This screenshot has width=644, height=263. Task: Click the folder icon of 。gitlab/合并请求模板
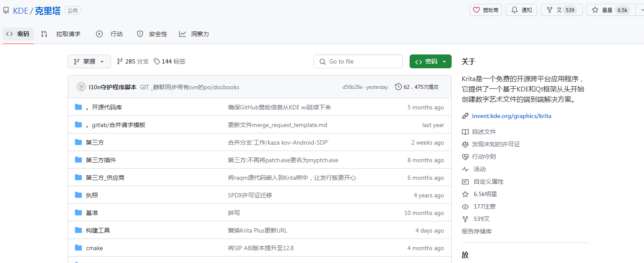(78, 124)
